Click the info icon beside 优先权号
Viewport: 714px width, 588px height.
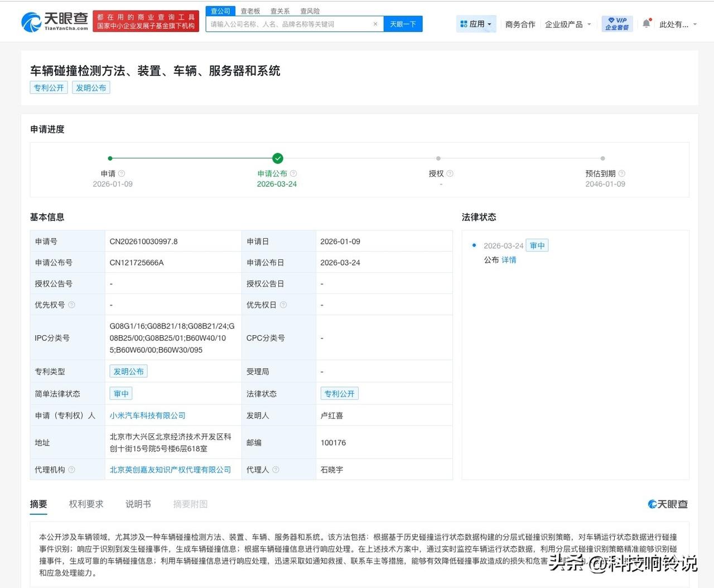71,305
